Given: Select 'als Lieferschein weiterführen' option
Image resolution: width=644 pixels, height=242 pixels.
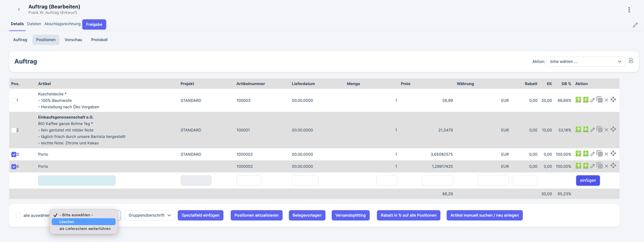Looking at the screenshot, I should [x=85, y=229].
